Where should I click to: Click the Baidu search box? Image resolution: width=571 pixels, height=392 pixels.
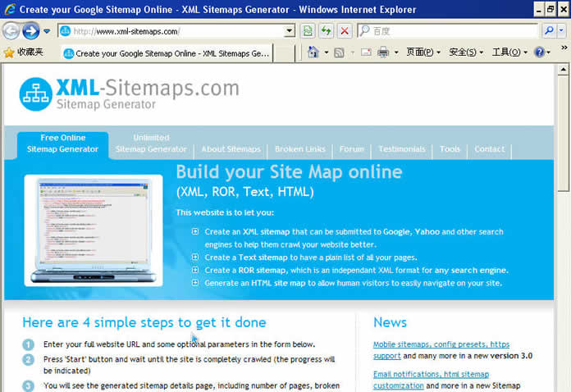point(448,31)
